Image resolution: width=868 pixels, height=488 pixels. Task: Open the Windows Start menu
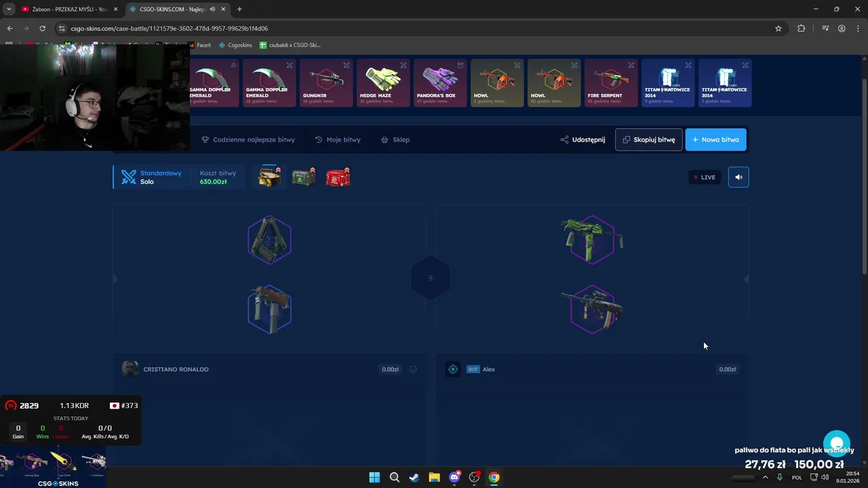(374, 477)
